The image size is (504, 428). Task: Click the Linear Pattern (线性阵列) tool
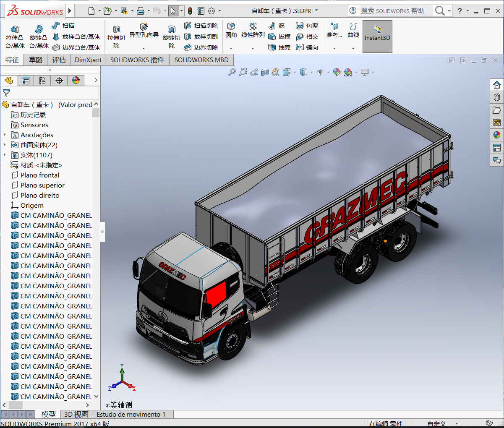tap(253, 30)
